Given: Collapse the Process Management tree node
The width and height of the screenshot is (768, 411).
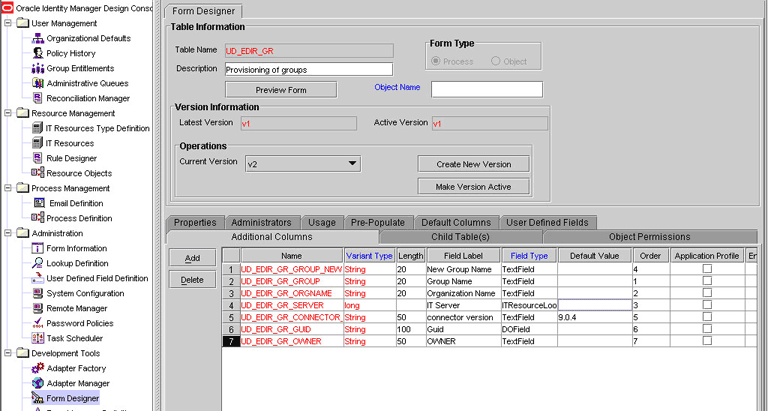Looking at the screenshot, I should pyautogui.click(x=8, y=188).
